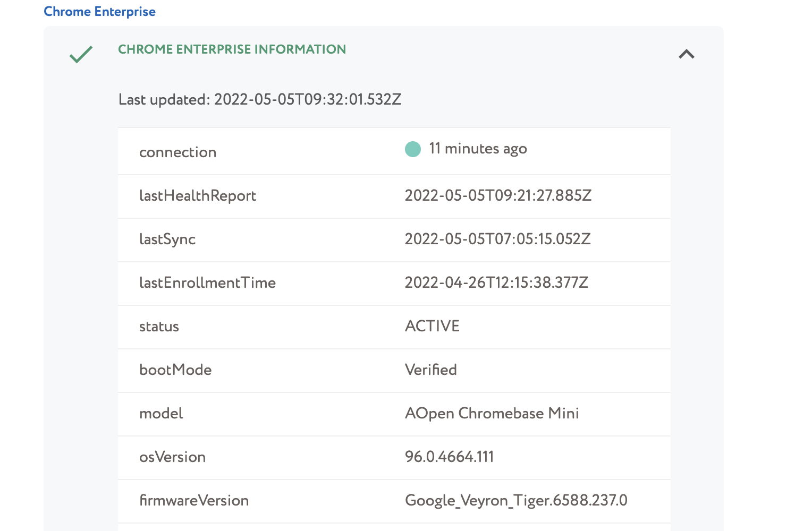Click the bootMode label
812x531 pixels.
coord(175,370)
